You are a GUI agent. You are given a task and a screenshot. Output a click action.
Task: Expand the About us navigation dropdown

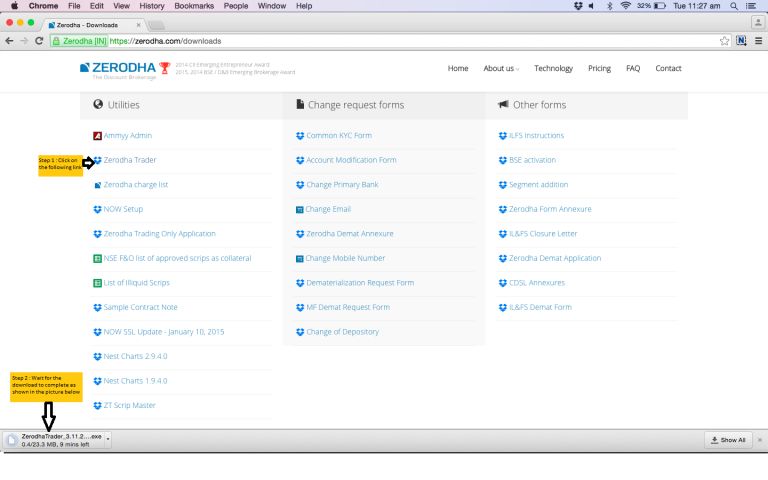point(501,68)
